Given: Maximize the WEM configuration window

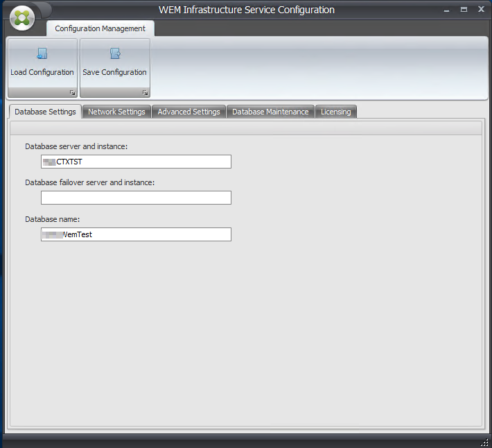Looking at the screenshot, I should [x=464, y=10].
